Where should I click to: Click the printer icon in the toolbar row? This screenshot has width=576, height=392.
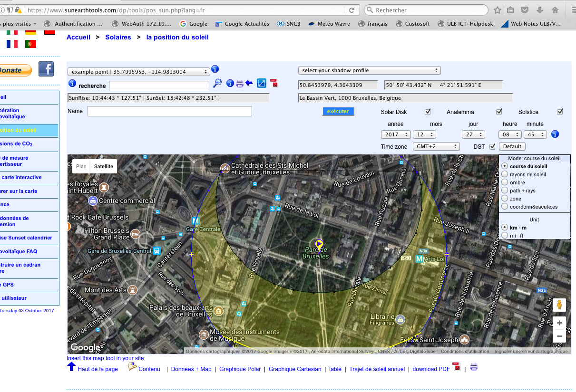240,84
